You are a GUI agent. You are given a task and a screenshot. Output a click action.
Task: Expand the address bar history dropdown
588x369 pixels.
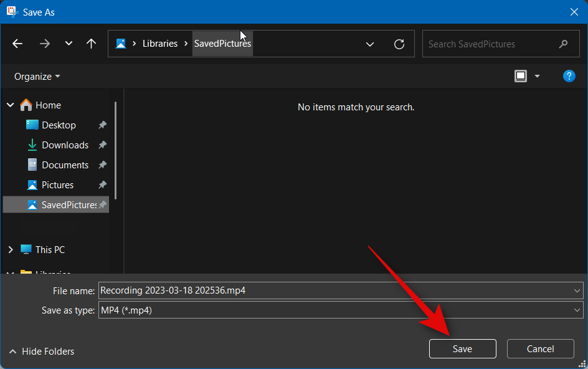370,44
